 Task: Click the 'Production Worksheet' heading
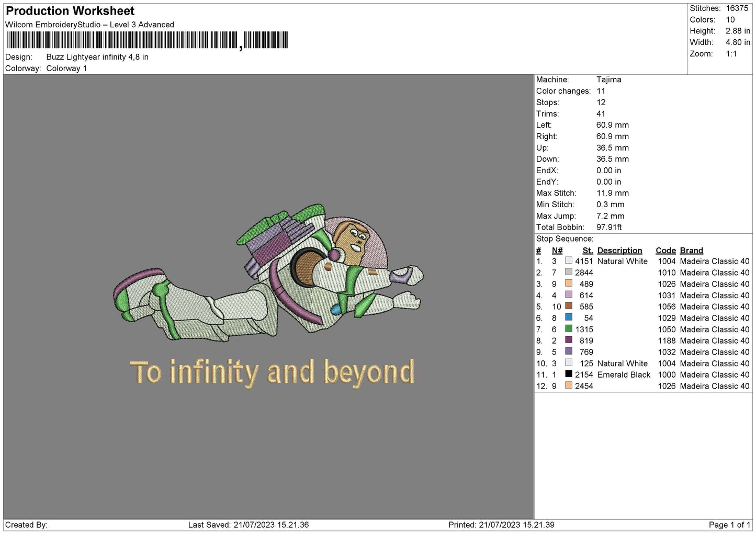[70, 11]
